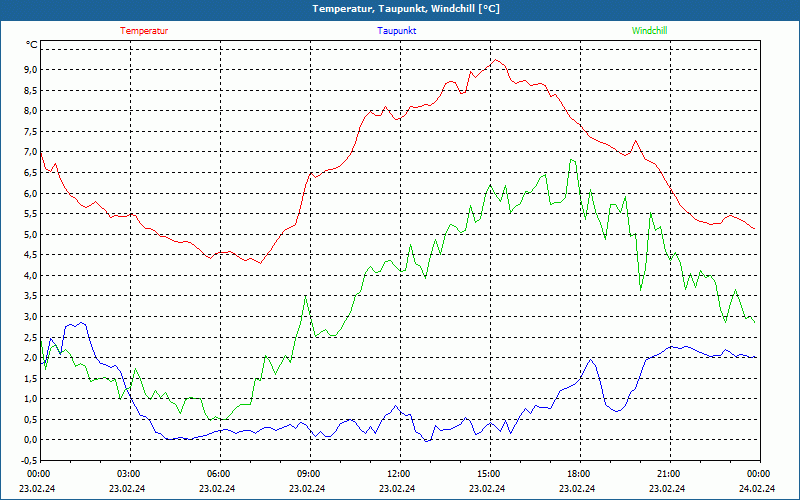Viewport: 800px width, 500px height.
Task: Click the 3,0 y-axis value
Action: click(32, 316)
